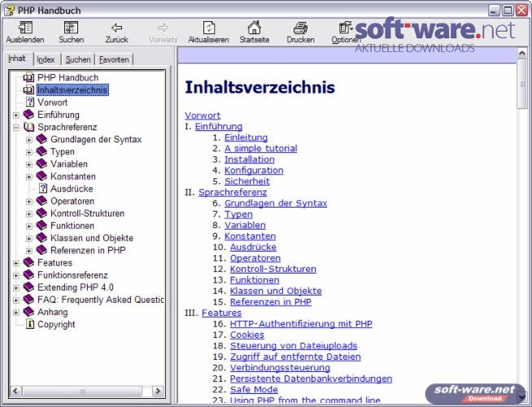Click content pane scroll-up arrow

coord(521,53)
